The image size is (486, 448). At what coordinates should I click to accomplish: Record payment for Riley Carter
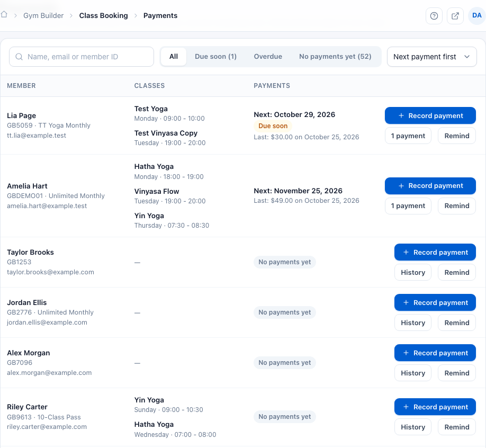point(435,407)
